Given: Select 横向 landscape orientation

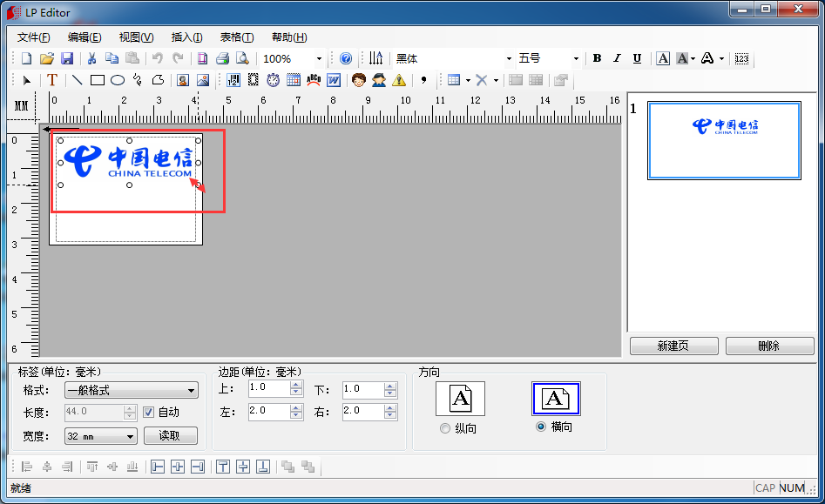Looking at the screenshot, I should point(541,427).
